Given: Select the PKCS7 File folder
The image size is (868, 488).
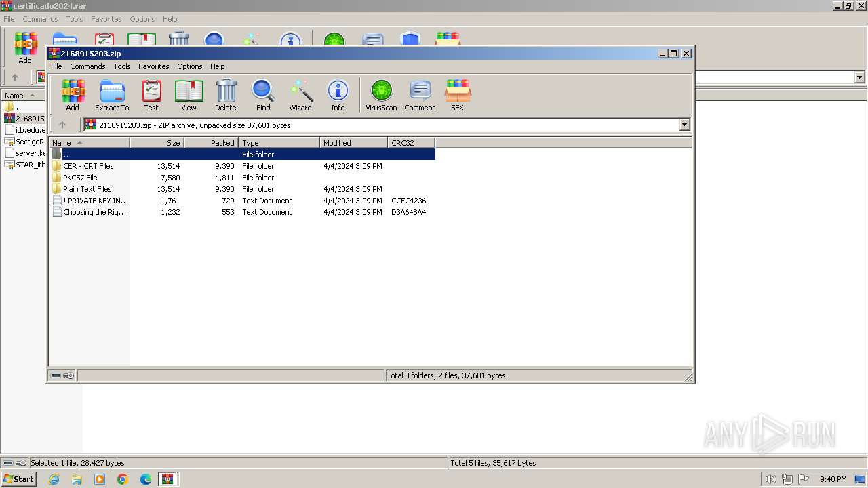Looking at the screenshot, I should pos(80,178).
